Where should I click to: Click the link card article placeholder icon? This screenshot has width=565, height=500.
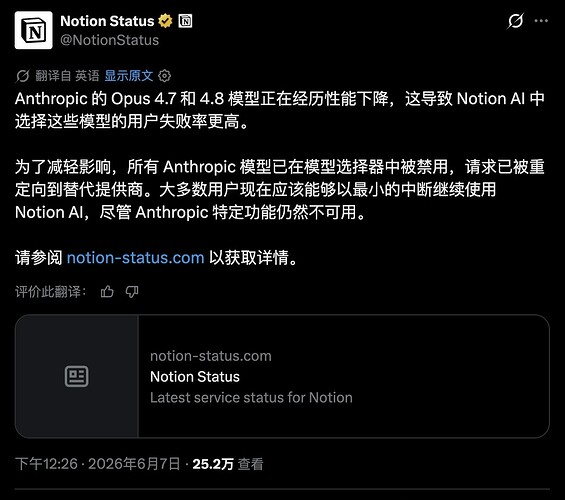[x=76, y=376]
